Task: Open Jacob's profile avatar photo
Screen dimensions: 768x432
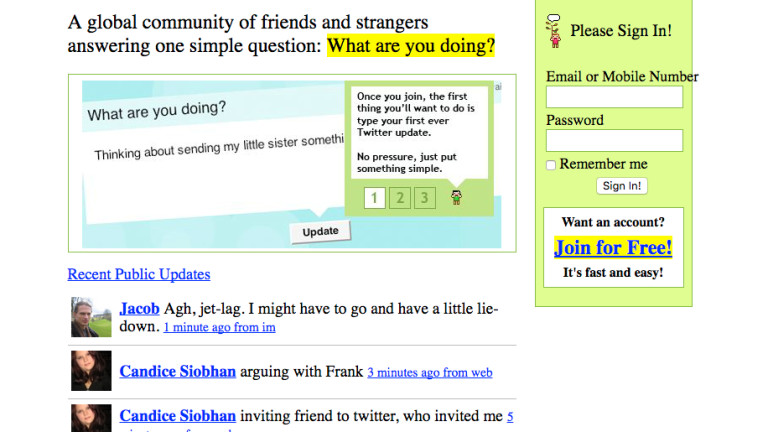Action: (x=91, y=317)
